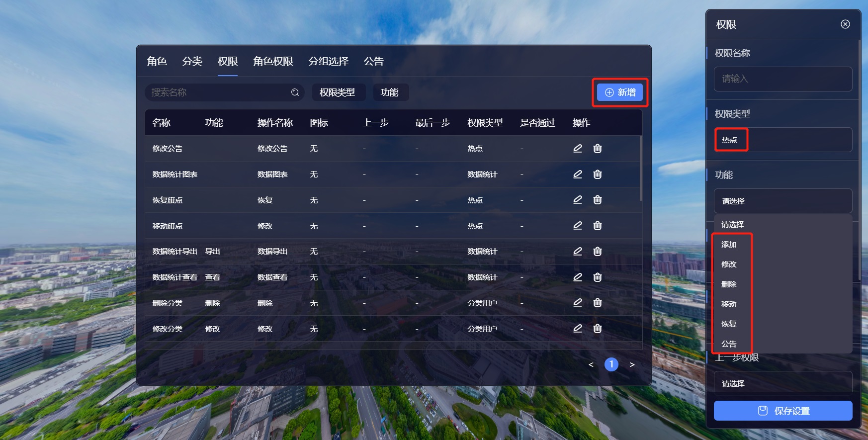Click the 保存设置 button
This screenshot has height=440, width=868.
click(x=783, y=411)
